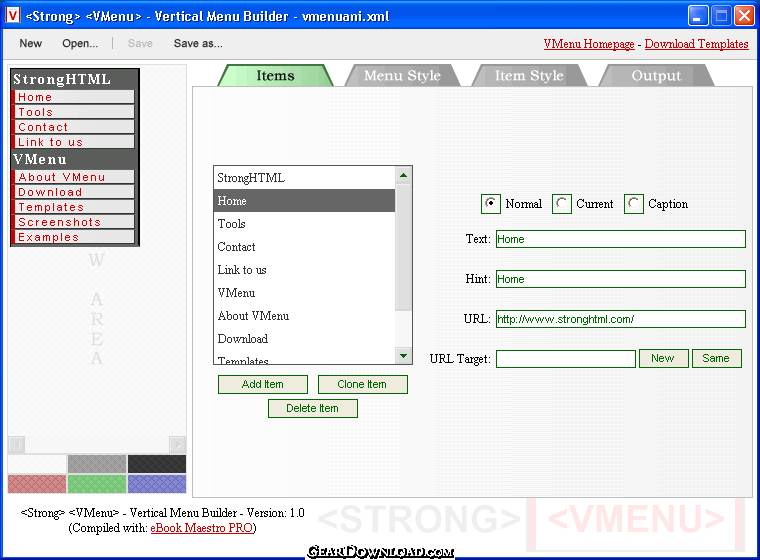Select the Normal radio button
This screenshot has height=560, width=760.
coord(491,204)
